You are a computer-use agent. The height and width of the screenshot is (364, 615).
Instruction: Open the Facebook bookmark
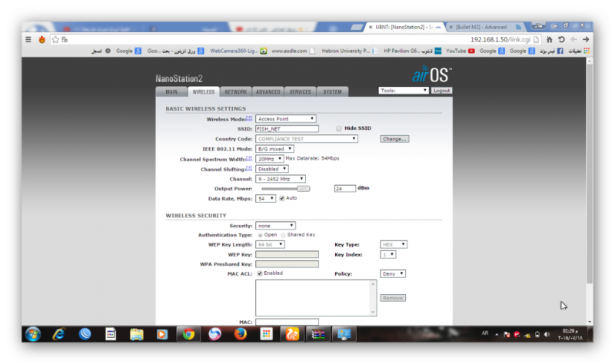551,51
